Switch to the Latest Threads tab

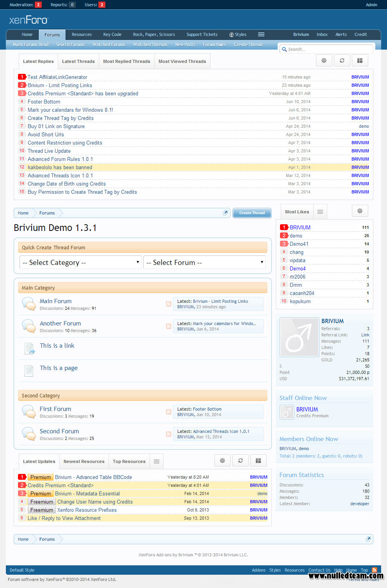[x=78, y=61]
